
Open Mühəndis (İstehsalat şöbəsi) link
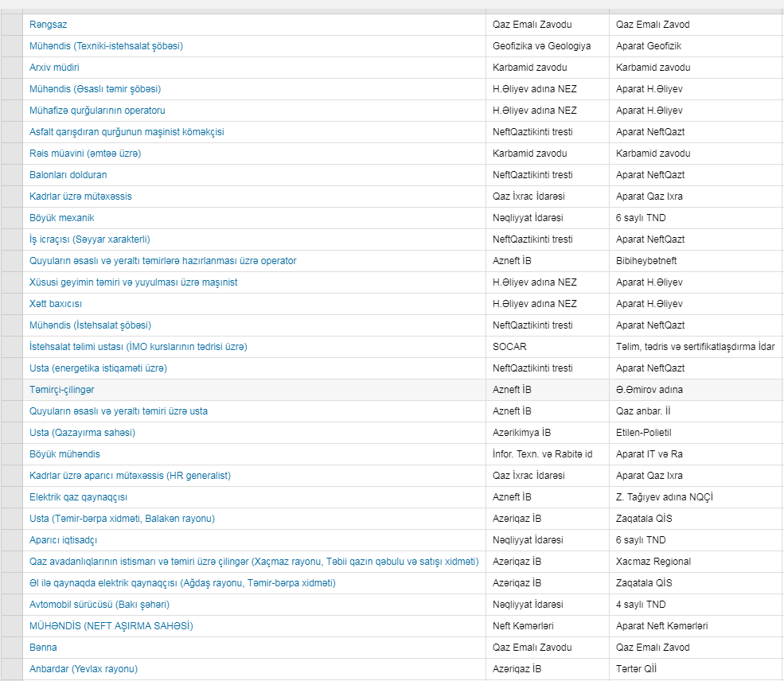90,325
